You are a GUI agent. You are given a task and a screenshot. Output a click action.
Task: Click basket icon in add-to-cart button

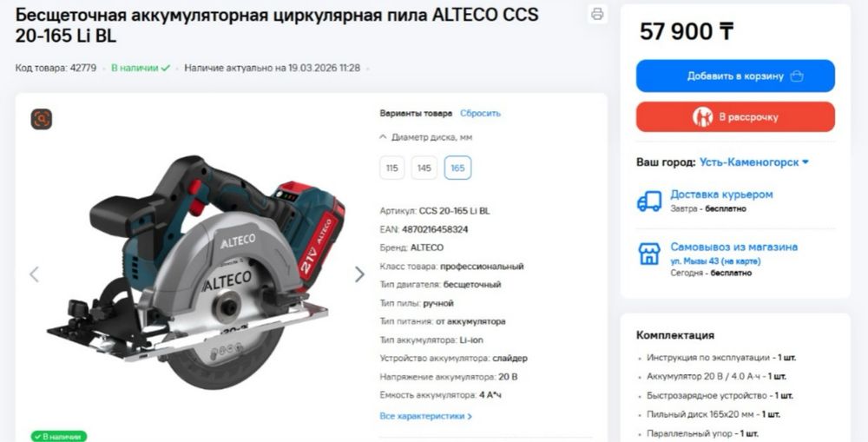tap(797, 76)
